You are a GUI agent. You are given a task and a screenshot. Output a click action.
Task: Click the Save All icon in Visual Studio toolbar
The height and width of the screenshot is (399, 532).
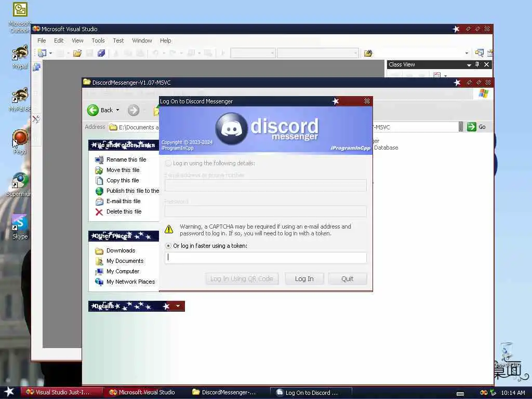101,53
